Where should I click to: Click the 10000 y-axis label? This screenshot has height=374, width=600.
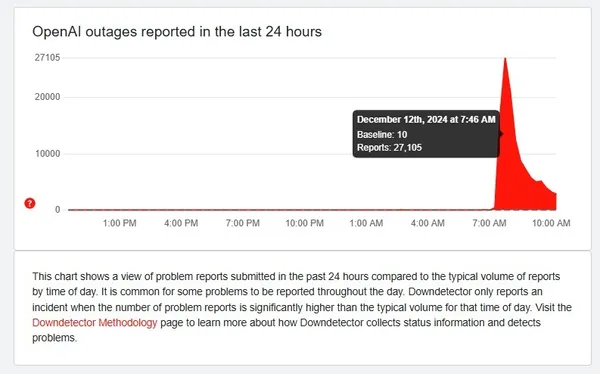click(x=47, y=154)
